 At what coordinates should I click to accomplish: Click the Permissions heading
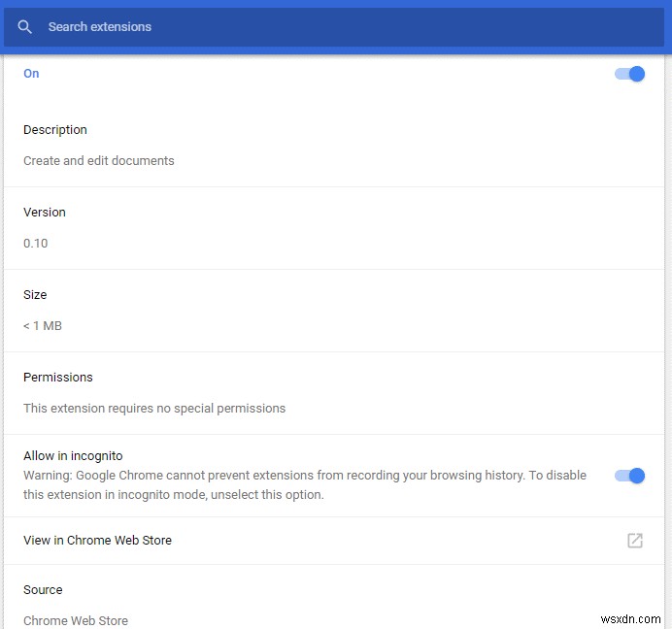tap(58, 378)
